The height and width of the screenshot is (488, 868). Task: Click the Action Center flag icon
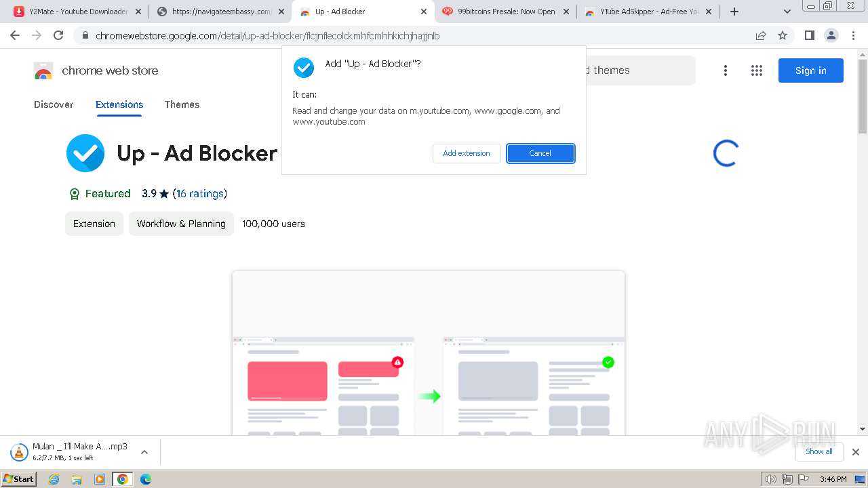coord(804,479)
